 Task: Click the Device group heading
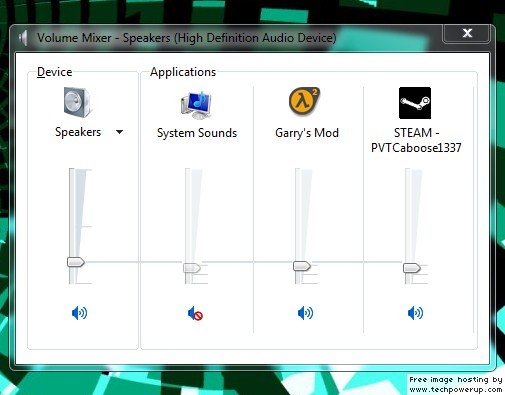pos(54,72)
